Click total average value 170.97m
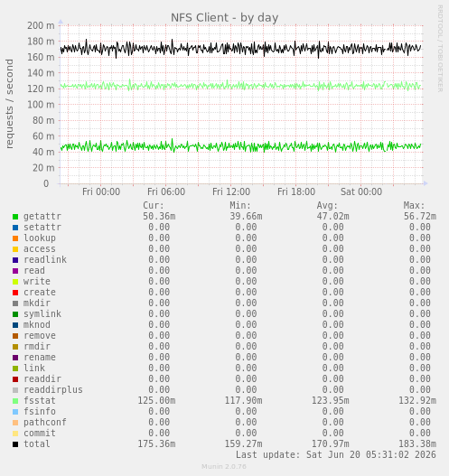The width and height of the screenshot is (449, 476). tap(331, 443)
